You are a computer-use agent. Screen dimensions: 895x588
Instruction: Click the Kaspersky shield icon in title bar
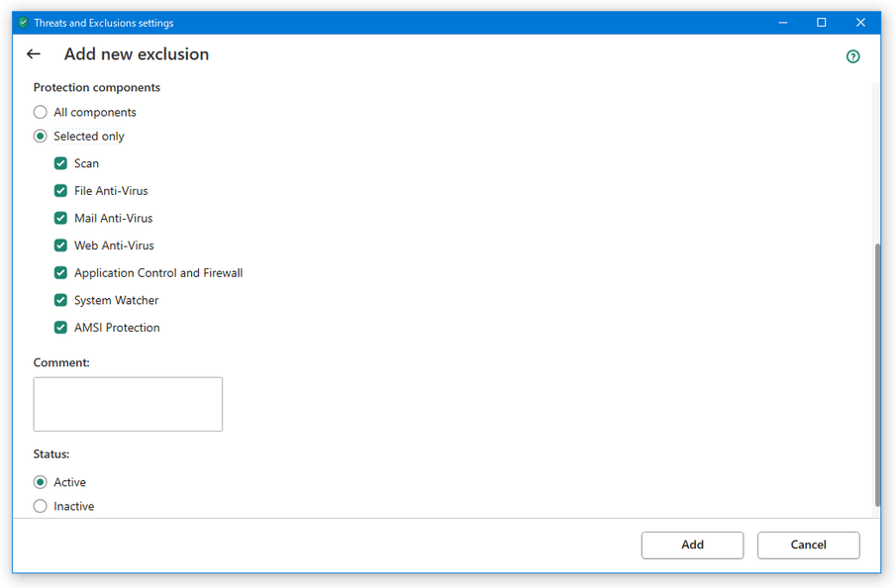pyautogui.click(x=24, y=23)
